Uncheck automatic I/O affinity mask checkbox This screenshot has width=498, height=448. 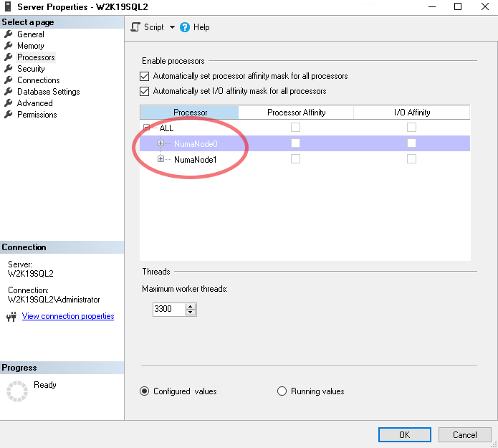145,92
